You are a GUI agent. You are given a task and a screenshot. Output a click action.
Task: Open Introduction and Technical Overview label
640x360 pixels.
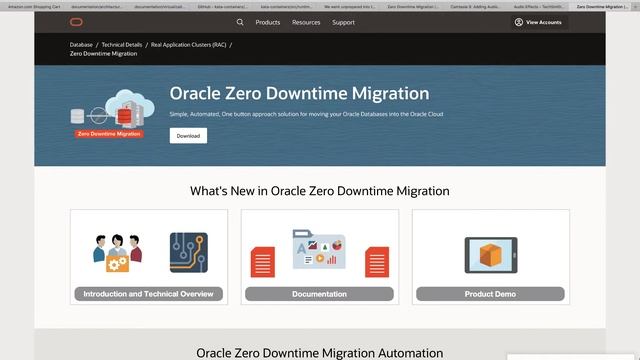(149, 294)
